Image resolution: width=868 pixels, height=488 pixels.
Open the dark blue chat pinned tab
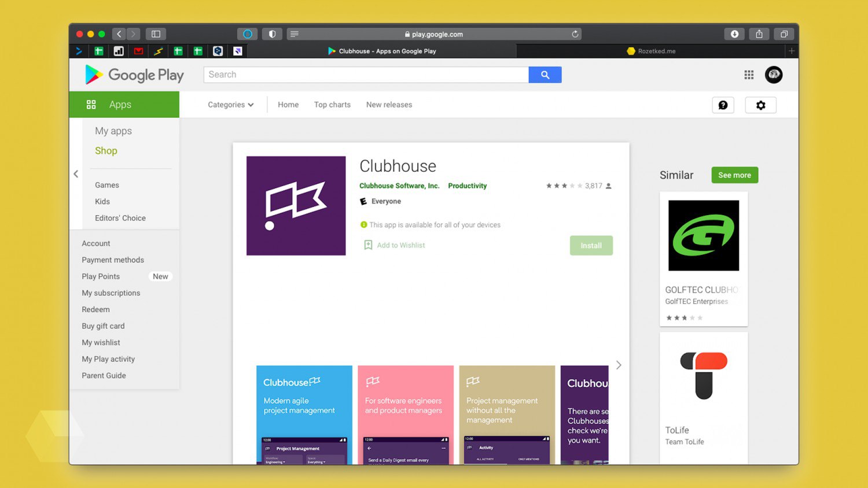coord(218,51)
